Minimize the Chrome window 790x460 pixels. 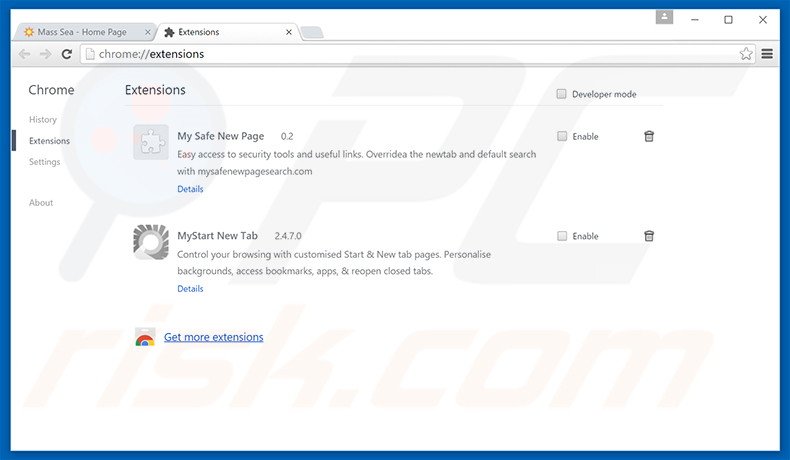click(695, 20)
